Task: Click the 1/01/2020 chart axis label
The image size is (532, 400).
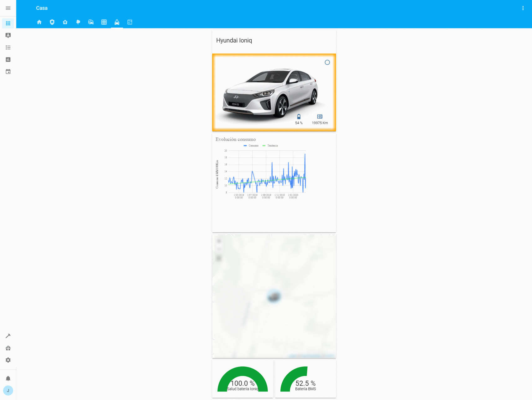Action: click(x=293, y=196)
